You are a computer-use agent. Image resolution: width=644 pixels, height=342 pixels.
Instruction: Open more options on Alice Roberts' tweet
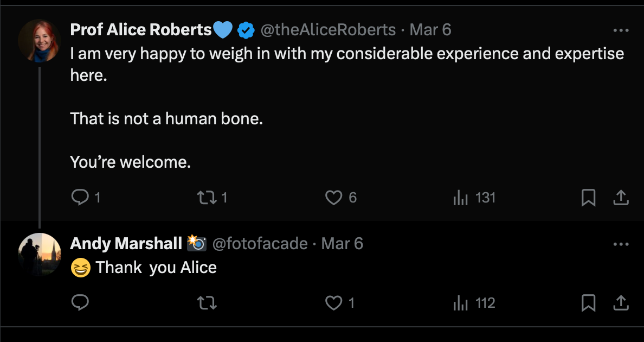(x=621, y=30)
